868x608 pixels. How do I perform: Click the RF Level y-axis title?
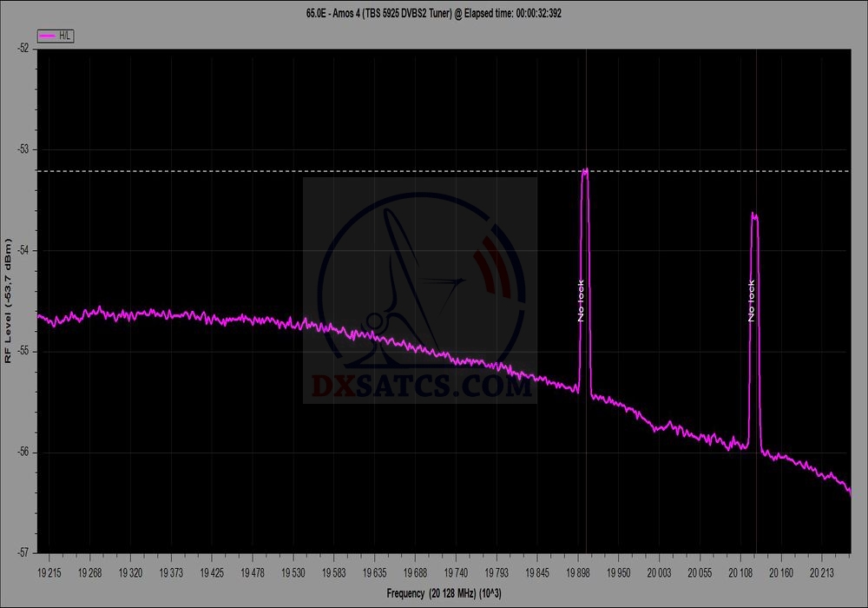coord(9,300)
